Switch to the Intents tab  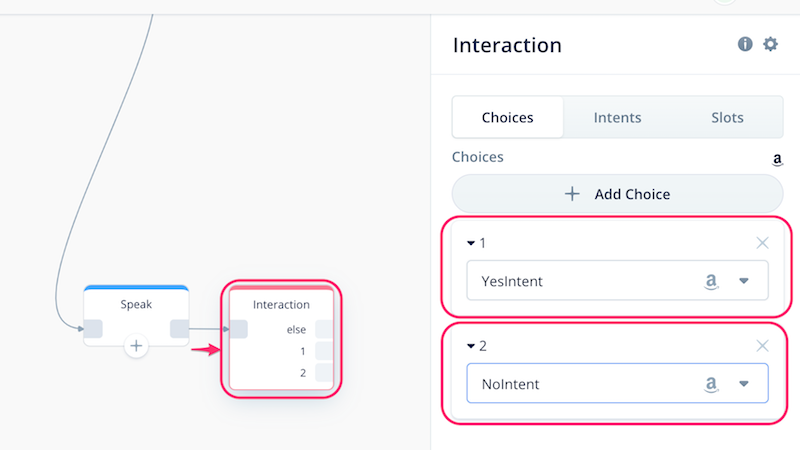click(x=617, y=117)
